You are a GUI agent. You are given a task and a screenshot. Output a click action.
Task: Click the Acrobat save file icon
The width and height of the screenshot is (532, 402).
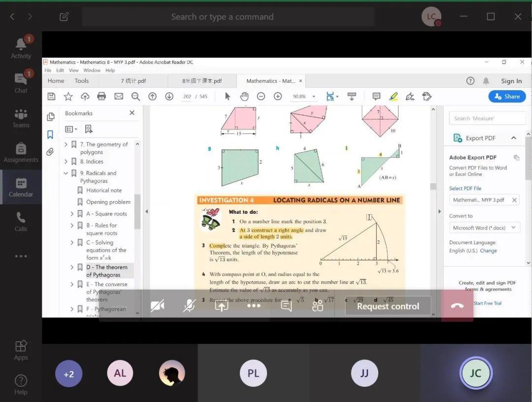coord(51,97)
